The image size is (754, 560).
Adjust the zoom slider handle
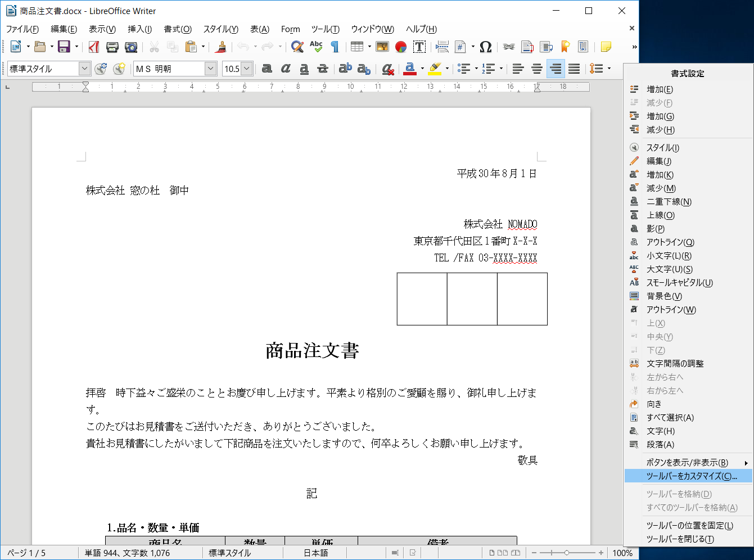pos(566,553)
